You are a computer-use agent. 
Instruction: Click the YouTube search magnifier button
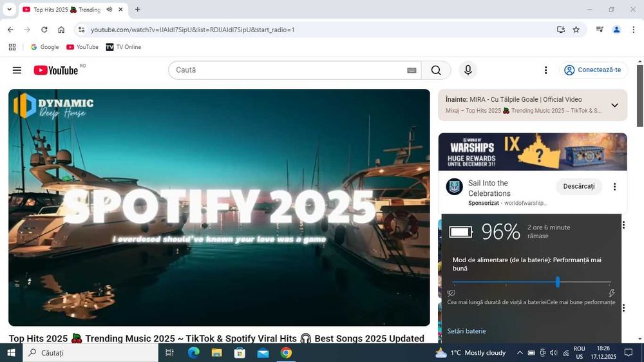(436, 70)
